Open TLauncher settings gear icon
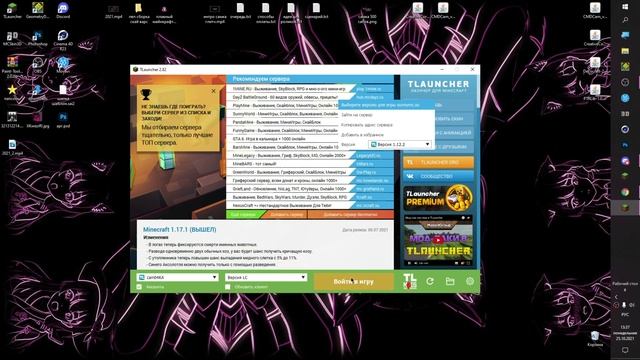This screenshot has width=640, height=360. (470, 281)
